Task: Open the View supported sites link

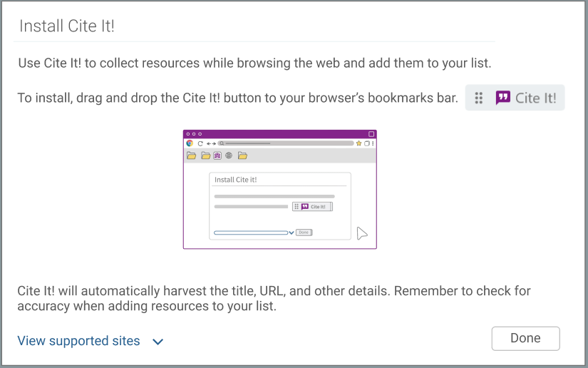Action: 79,341
